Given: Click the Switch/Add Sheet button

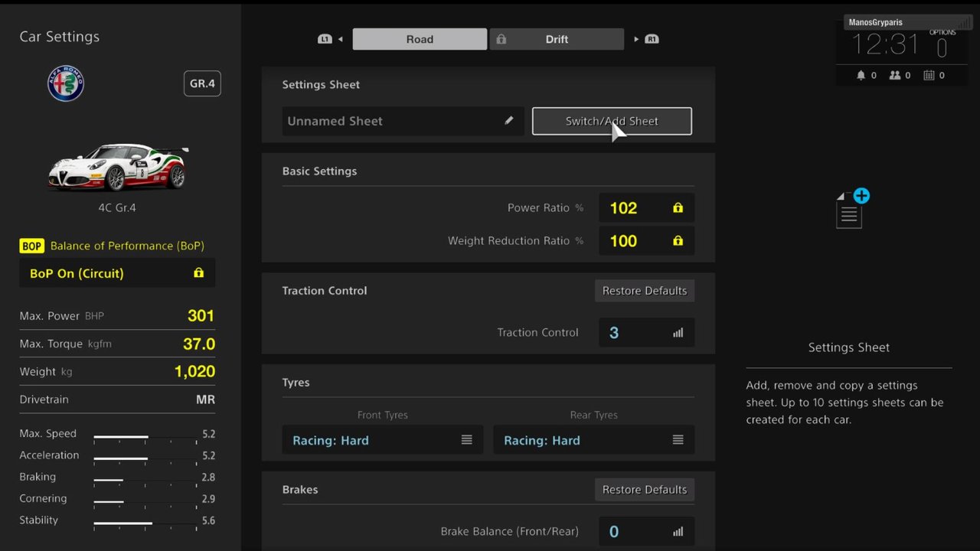Looking at the screenshot, I should point(612,121).
